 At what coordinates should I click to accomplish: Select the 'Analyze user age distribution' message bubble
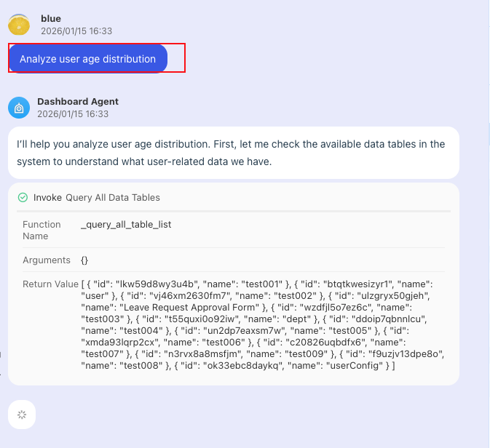[x=88, y=59]
